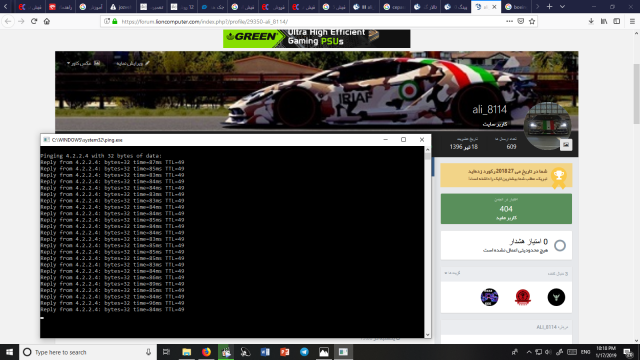The image size is (640, 360).
Task: Go back to the previous page in Firefox
Action: point(8,21)
